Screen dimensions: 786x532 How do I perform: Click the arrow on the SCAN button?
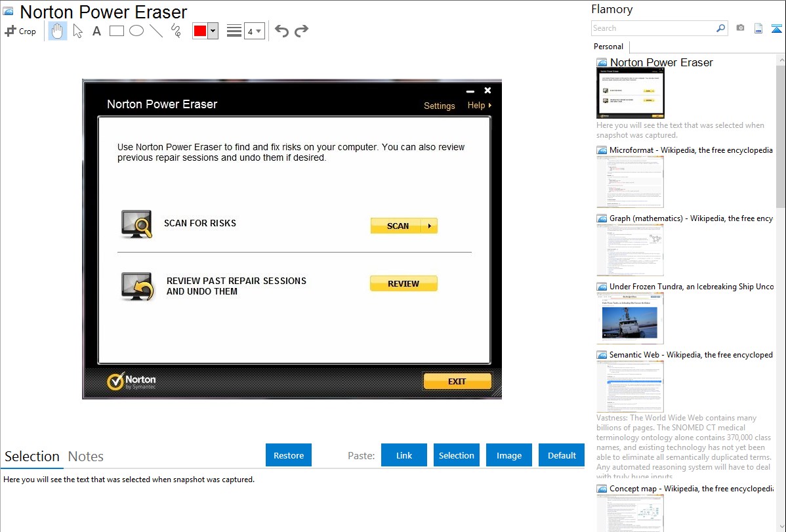point(430,226)
